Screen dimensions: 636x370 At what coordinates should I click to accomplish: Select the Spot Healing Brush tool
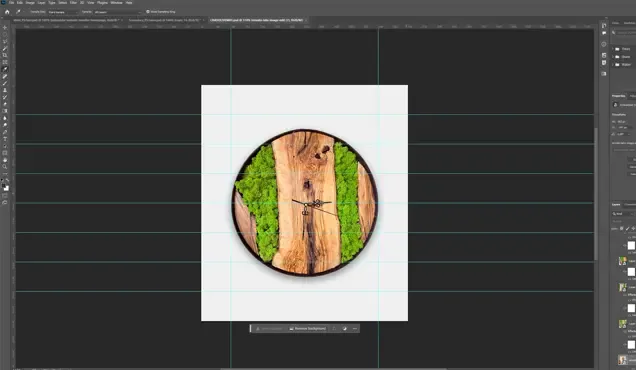point(5,76)
